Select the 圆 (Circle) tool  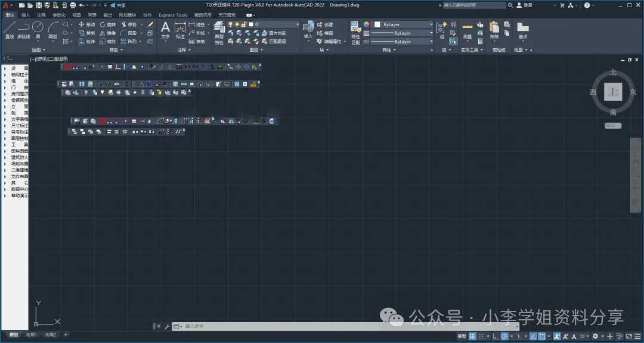pyautogui.click(x=38, y=30)
